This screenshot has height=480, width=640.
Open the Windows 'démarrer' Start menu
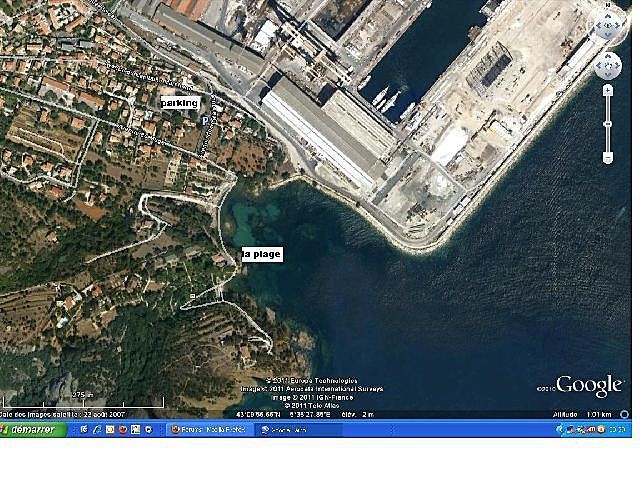[32, 429]
